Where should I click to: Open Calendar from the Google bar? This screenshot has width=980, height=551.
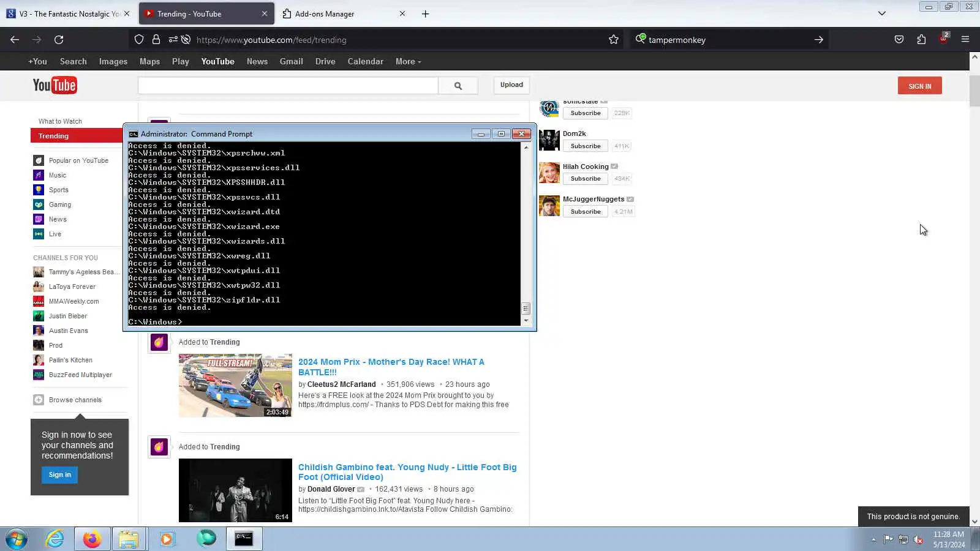[366, 61]
